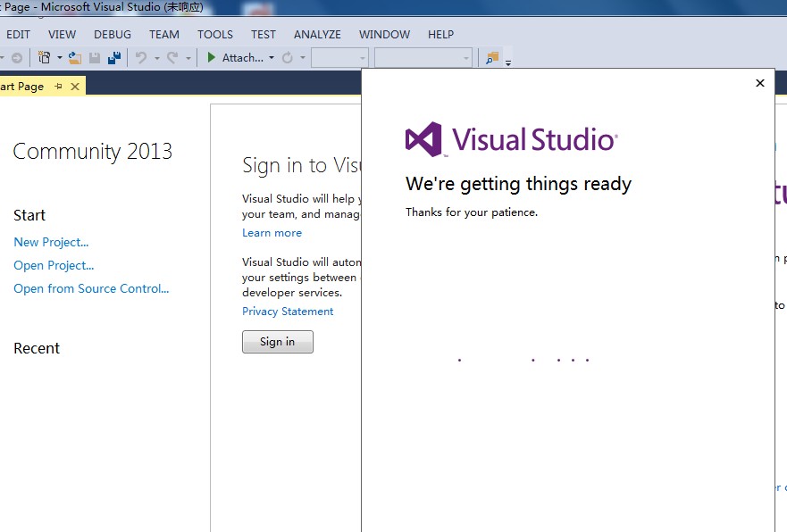Click the Sign in button
Screen dimensions: 787x532
pos(278,342)
